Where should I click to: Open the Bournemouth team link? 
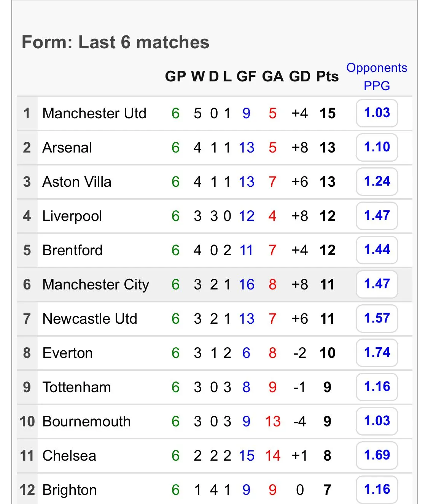[x=87, y=421]
